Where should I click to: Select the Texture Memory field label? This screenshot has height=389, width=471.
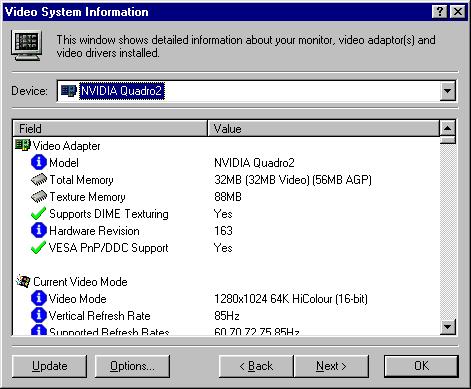click(87, 197)
